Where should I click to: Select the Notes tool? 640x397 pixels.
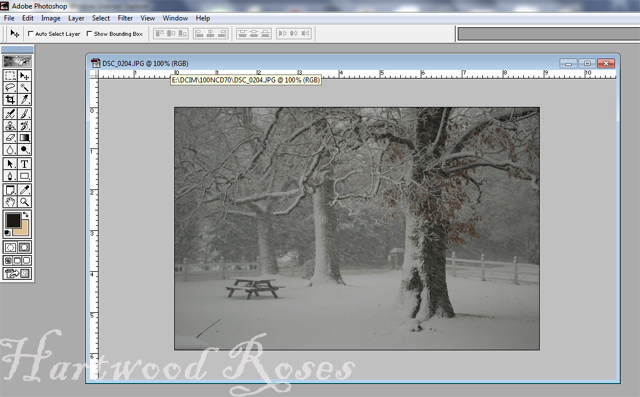coord(10,190)
